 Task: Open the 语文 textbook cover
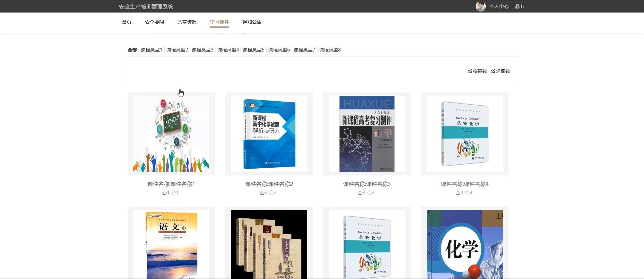tap(171, 244)
